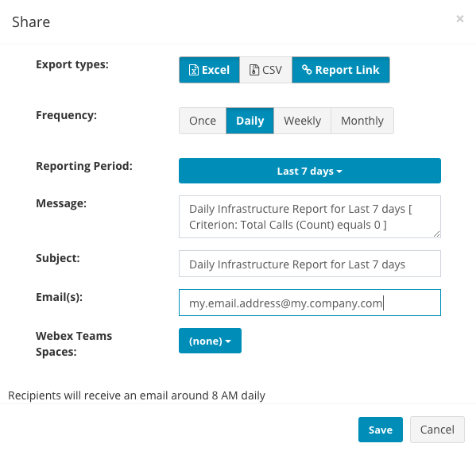Click the Message box resize handle
Viewport: 476px width, 455px height.
tap(436, 234)
